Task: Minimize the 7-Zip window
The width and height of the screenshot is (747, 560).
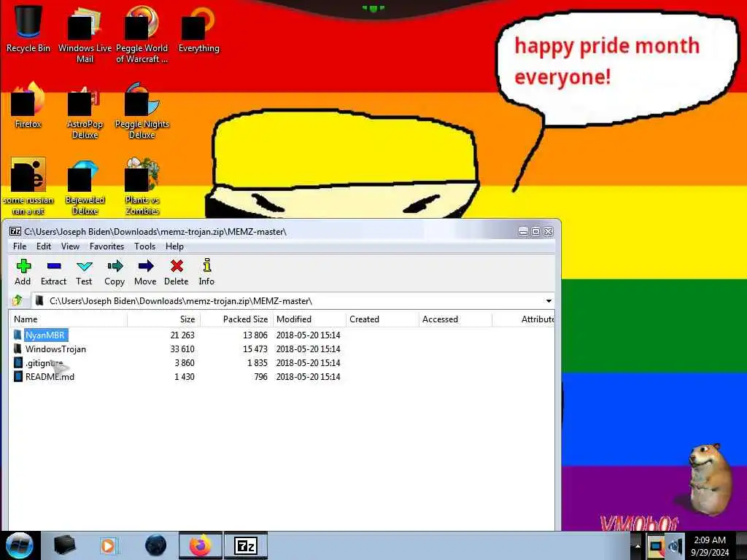Action: click(523, 231)
